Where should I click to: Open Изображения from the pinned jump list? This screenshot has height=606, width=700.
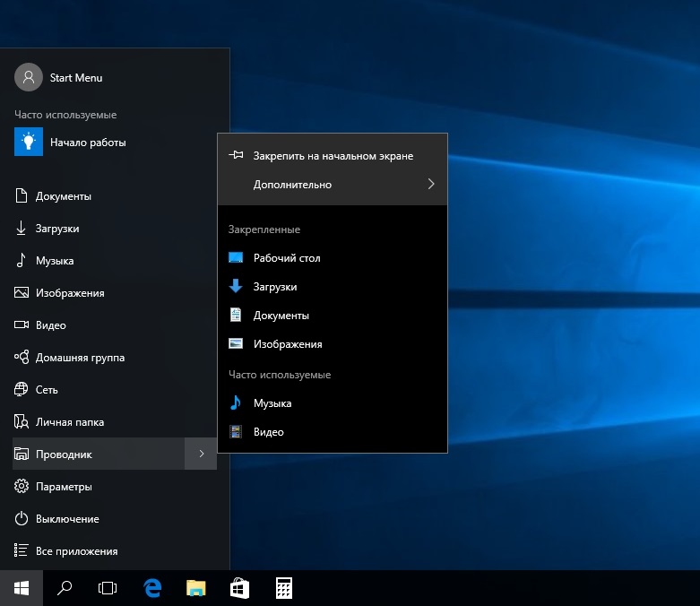(x=333, y=344)
